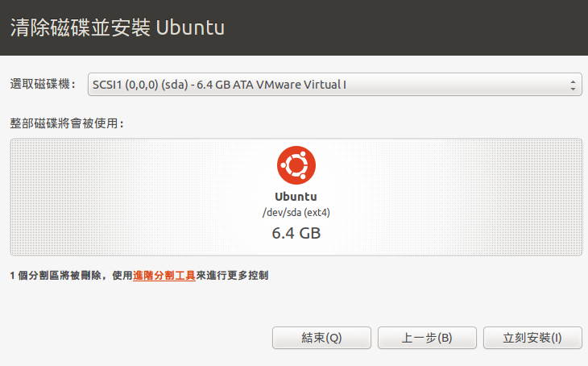The width and height of the screenshot is (588, 366).
Task: Select the bold Ubuntu label under logo
Action: point(296,197)
